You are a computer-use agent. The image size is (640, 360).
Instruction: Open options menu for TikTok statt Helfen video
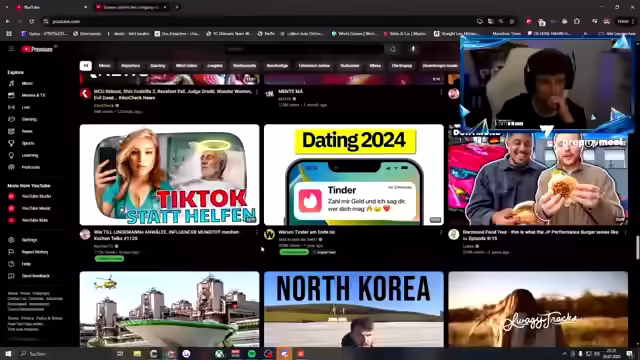[257, 232]
